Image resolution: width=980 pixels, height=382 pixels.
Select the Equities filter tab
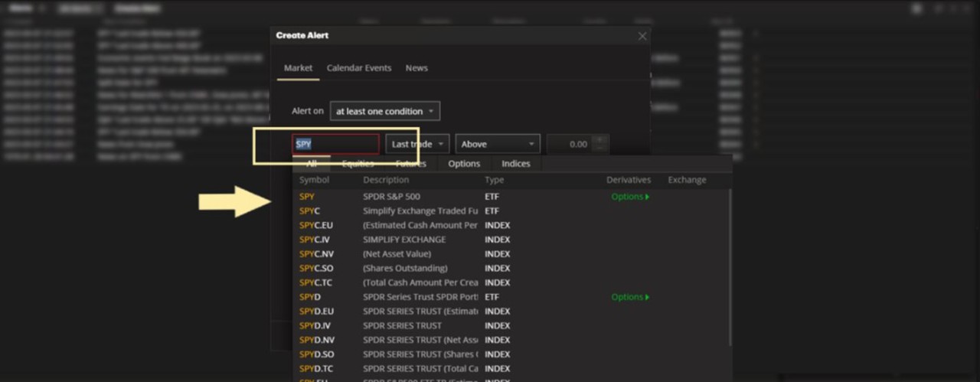coord(358,164)
